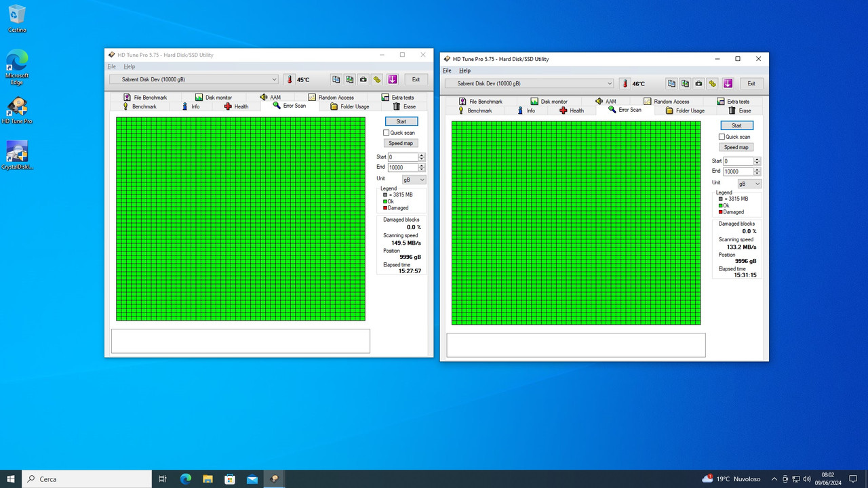Increase the End value using its up stepper arrow
Screen dimensions: 868x488
tap(421, 165)
